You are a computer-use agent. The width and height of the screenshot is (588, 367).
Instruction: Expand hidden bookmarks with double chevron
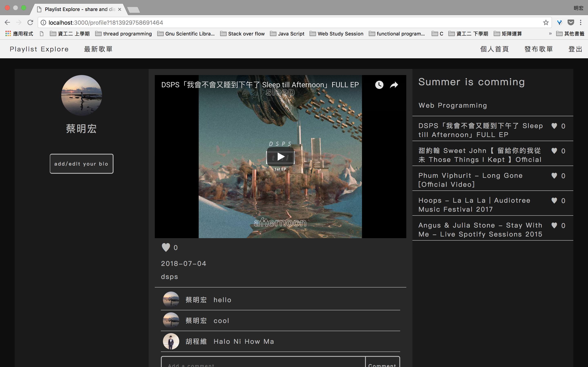(550, 33)
